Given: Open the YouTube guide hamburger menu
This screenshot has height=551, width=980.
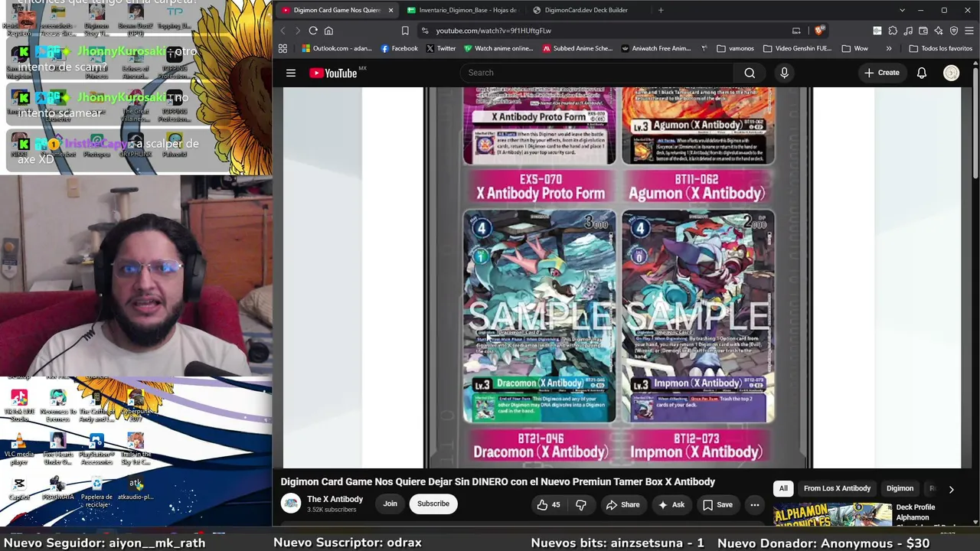Looking at the screenshot, I should pos(291,73).
